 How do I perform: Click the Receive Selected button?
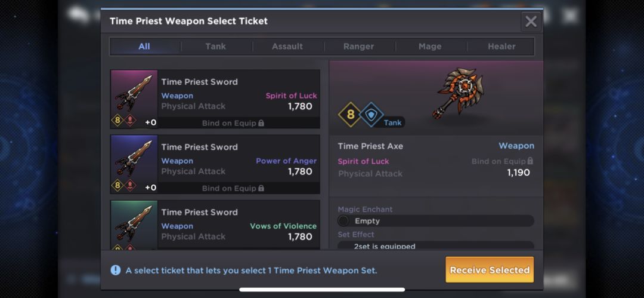coord(490,270)
